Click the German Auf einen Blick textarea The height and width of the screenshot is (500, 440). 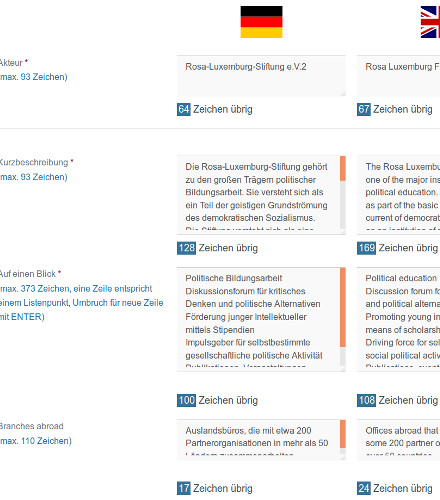[x=258, y=319]
